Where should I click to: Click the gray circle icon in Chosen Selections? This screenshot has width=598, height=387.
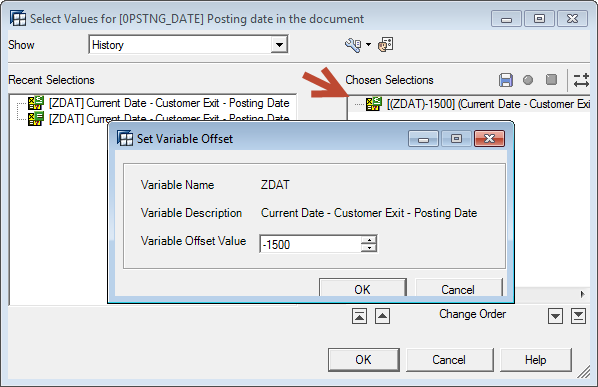[528, 80]
